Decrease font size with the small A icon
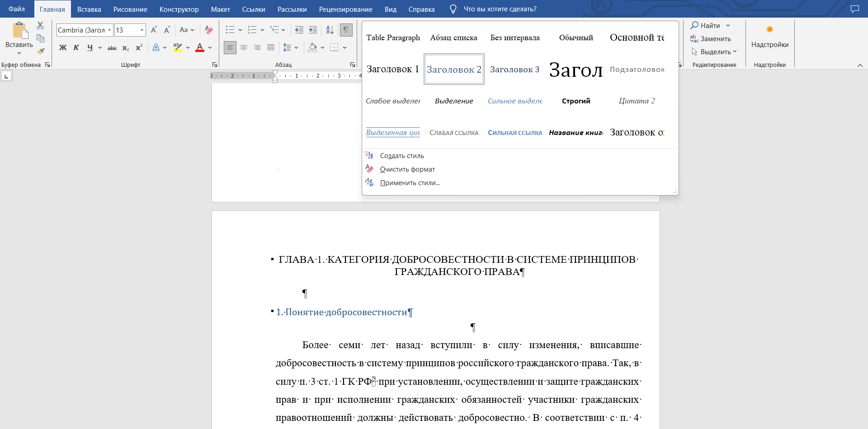Viewport: 868px width, 429px height. coord(167,30)
